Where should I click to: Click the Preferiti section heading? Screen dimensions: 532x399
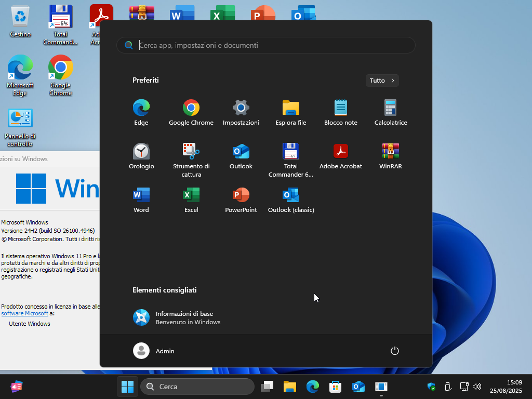145,80
